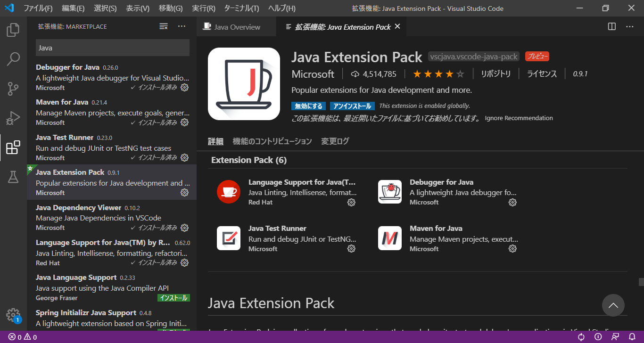Click the extension search box containing Java
Image resolution: width=644 pixels, height=343 pixels.
tap(113, 48)
